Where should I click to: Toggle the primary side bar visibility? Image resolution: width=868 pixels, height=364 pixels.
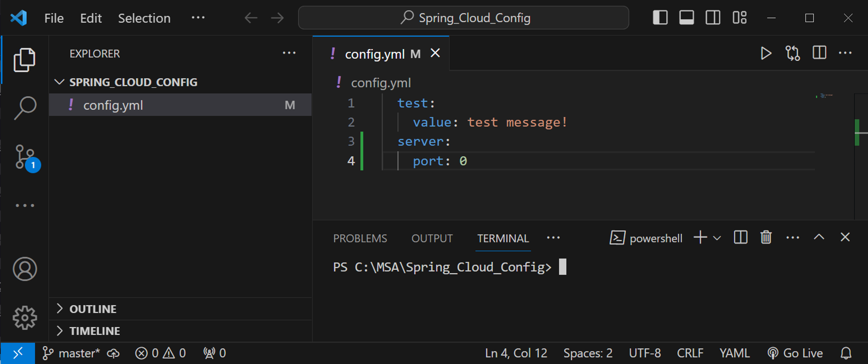660,18
